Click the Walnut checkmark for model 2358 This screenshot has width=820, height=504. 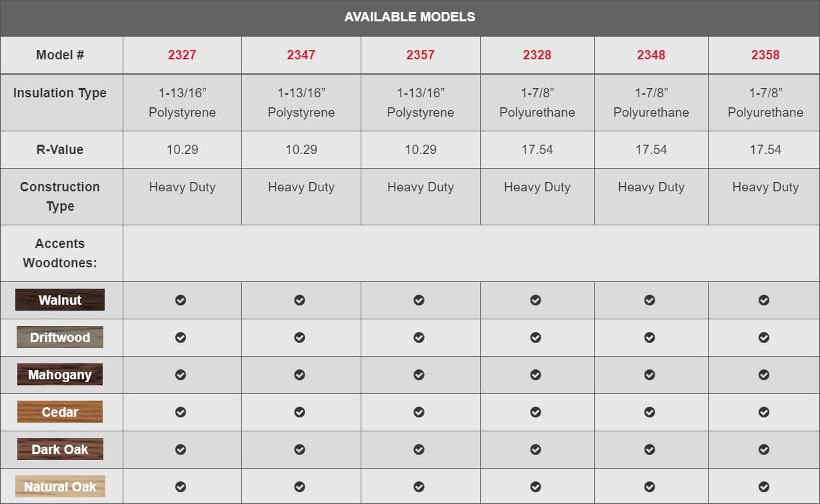[764, 300]
